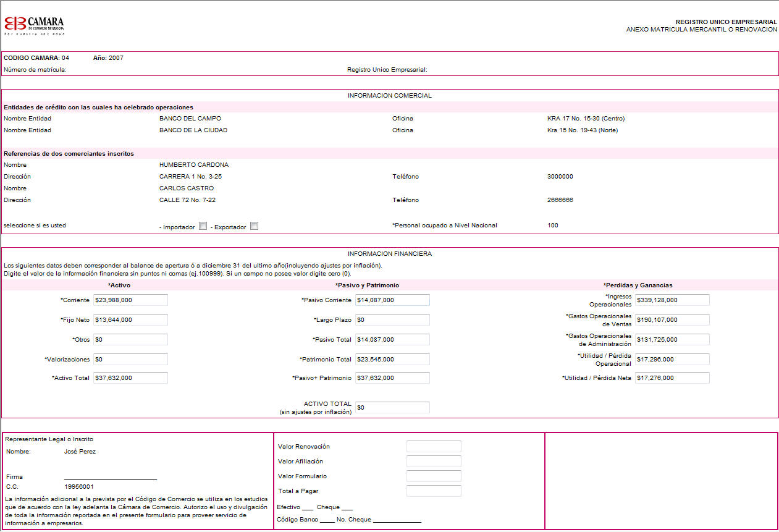Click the No. Cheque blank line
The height and width of the screenshot is (532, 779).
pos(397,521)
